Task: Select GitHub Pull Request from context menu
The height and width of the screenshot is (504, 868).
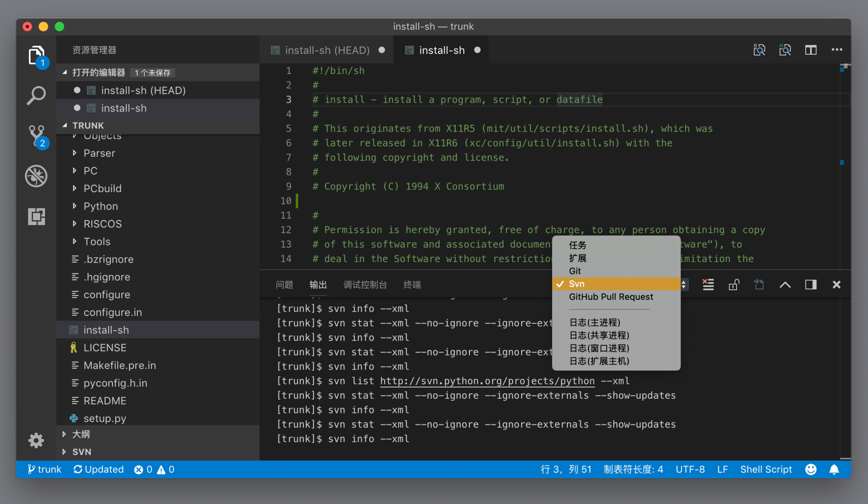Action: tap(611, 297)
